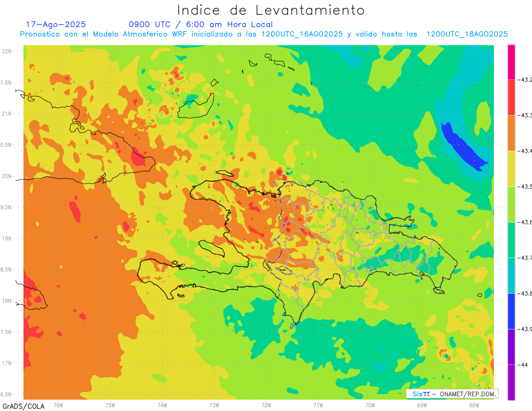
Task: Select the orange color bar segment below -43.3
Action: point(511,133)
